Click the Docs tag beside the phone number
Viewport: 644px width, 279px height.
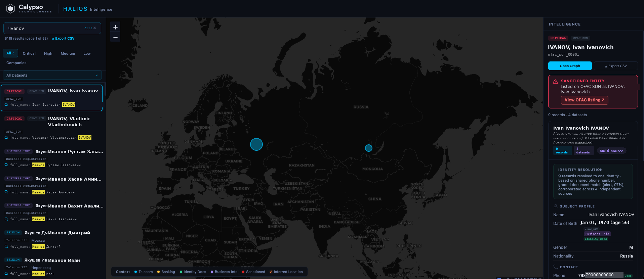tap(628, 276)
